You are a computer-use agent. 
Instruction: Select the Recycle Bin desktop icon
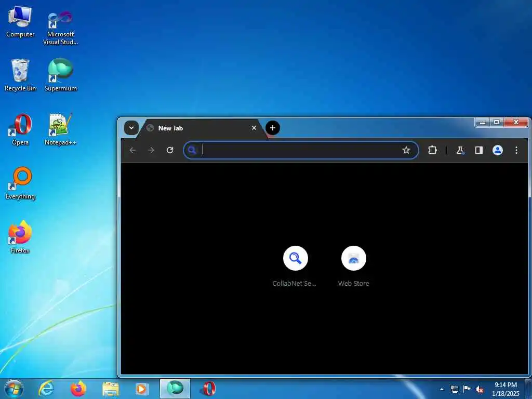pyautogui.click(x=20, y=75)
